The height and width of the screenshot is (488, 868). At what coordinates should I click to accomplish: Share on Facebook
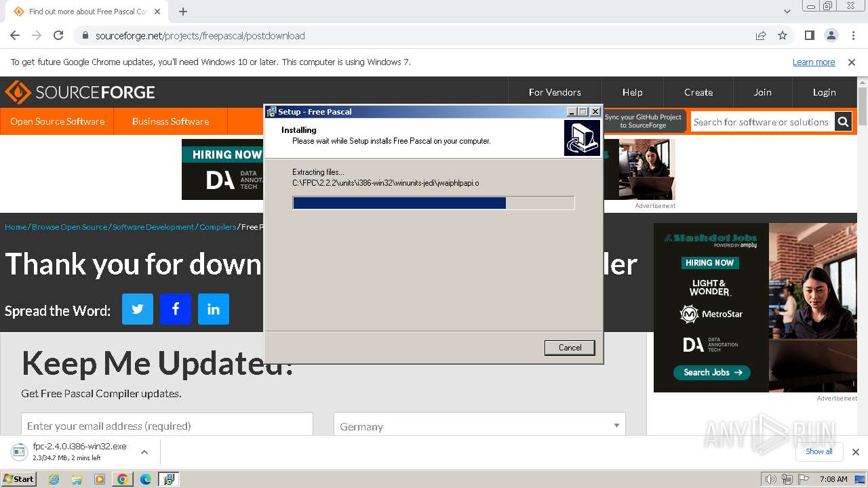[x=176, y=309]
